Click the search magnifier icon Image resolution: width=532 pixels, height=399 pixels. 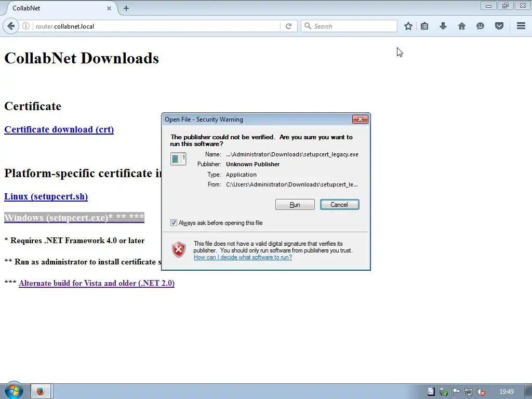(308, 26)
